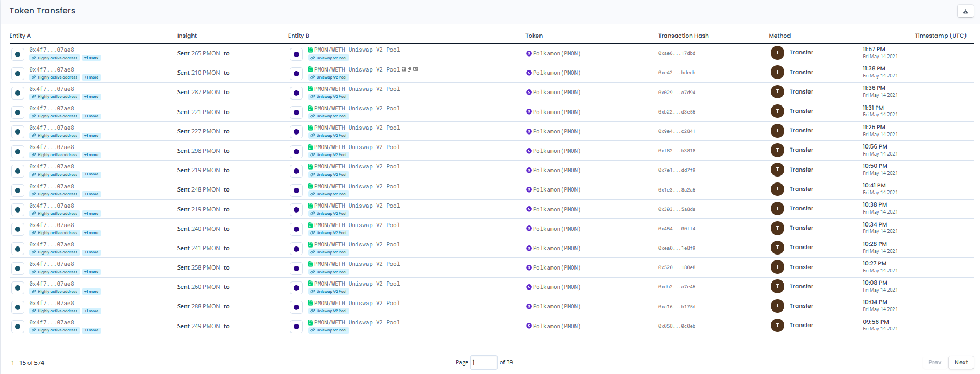Go to the Next page of transfers

click(x=961, y=362)
